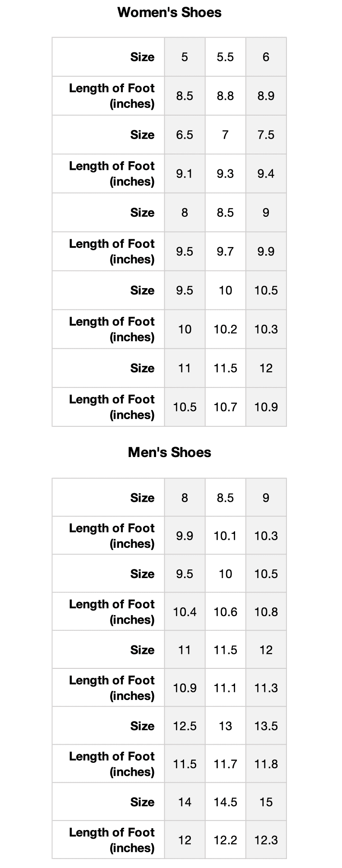342x868 pixels.
Task: Click the Women's Shoes heading
Action: coord(169,12)
